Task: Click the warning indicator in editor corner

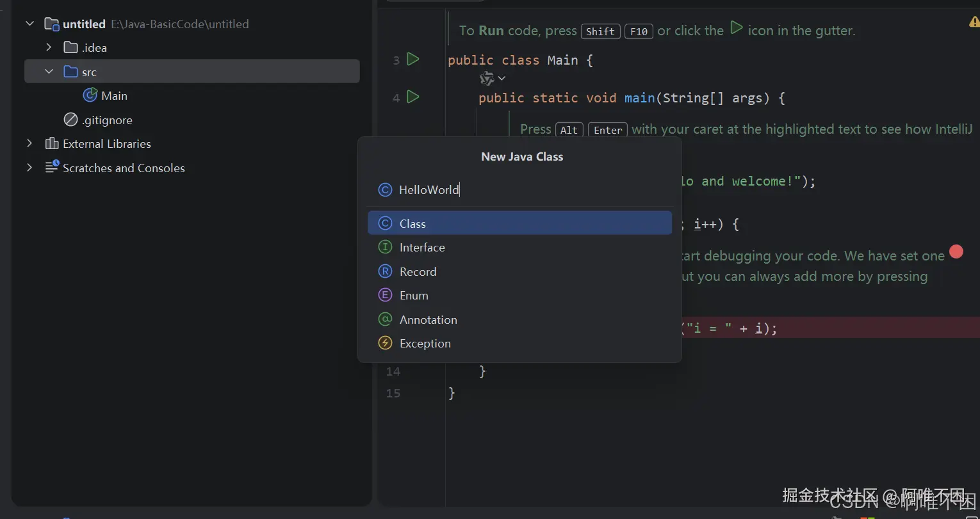Action: click(x=974, y=22)
